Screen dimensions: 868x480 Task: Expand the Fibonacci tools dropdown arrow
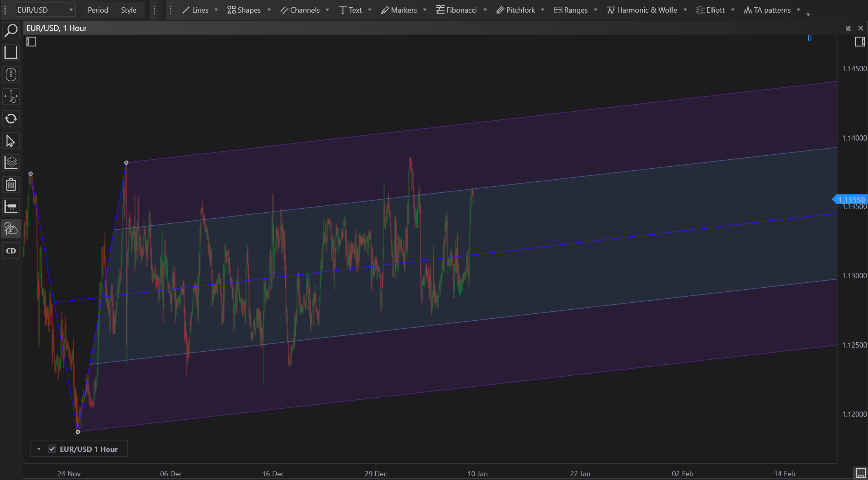[x=485, y=10]
